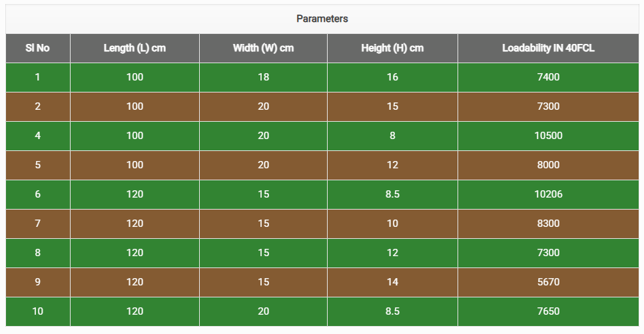The image size is (644, 334).
Task: Click serial number 5 cell
Action: (x=37, y=165)
